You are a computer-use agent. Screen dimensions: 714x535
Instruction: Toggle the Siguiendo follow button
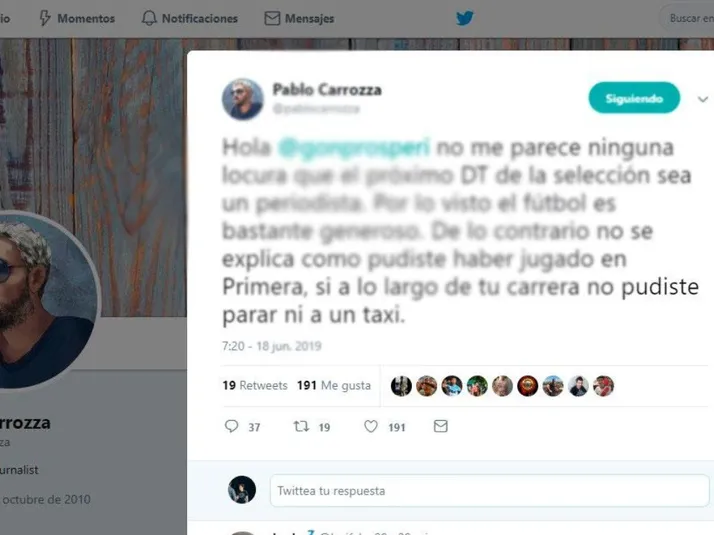[634, 98]
